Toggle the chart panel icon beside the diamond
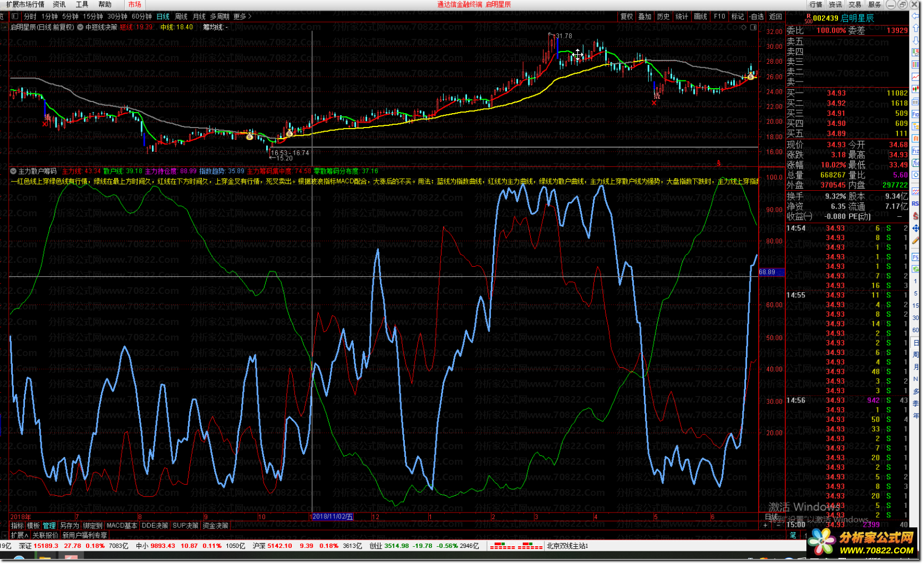 [x=753, y=27]
